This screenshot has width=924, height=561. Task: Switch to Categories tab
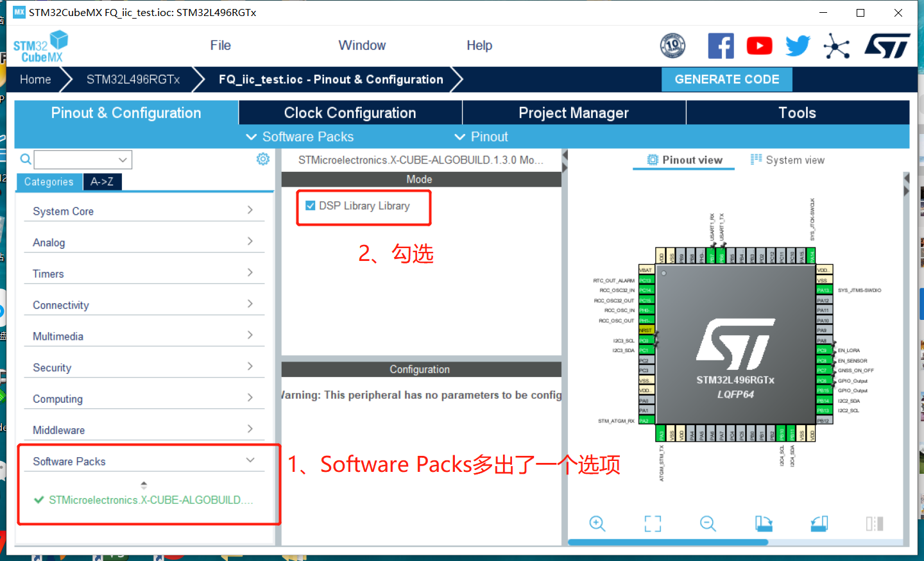tap(49, 182)
